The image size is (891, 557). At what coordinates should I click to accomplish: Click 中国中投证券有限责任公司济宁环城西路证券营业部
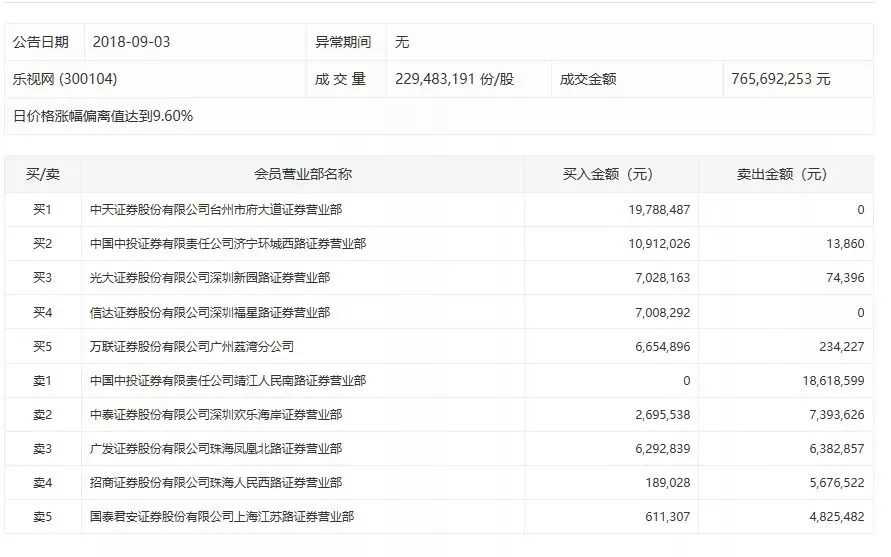pyautogui.click(x=228, y=244)
